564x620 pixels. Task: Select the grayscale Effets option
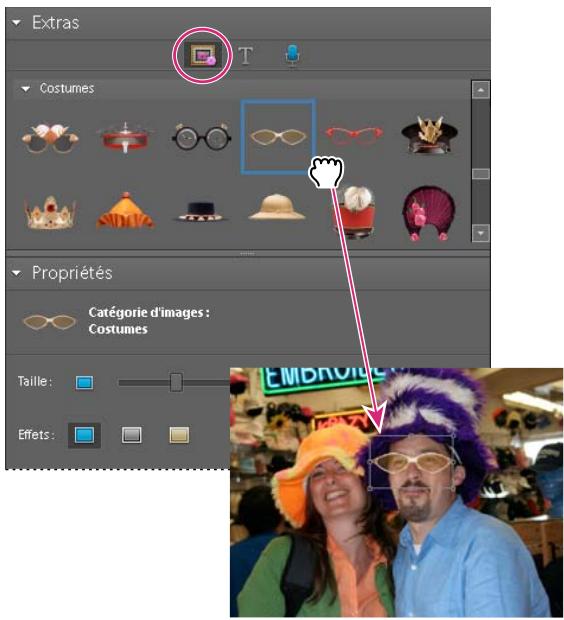[x=132, y=435]
